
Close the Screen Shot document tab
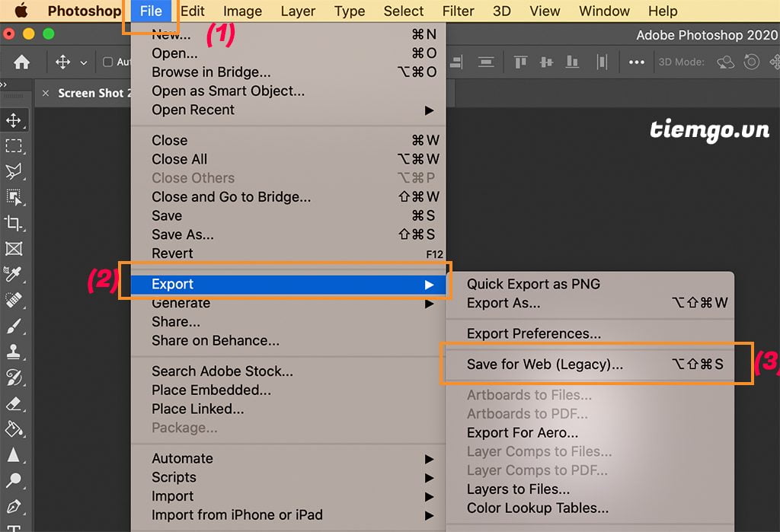pyautogui.click(x=45, y=93)
